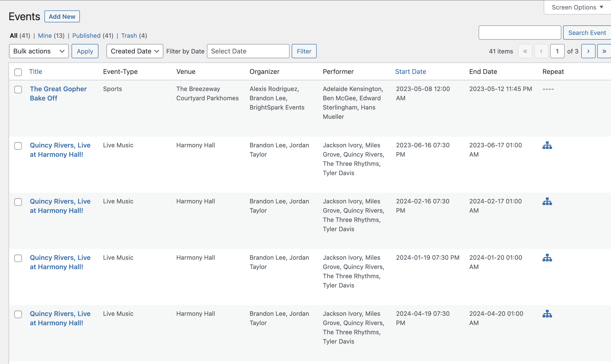The width and height of the screenshot is (611, 364).
Task: Click '2023-06-17 01:00 AM' end date
Action: [495, 150]
